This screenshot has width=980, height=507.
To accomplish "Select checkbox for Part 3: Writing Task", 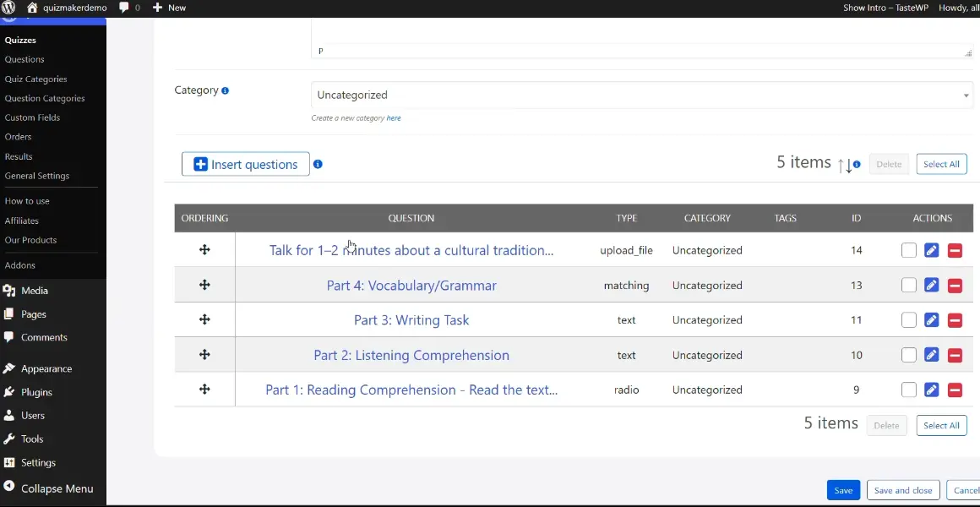I will point(908,320).
